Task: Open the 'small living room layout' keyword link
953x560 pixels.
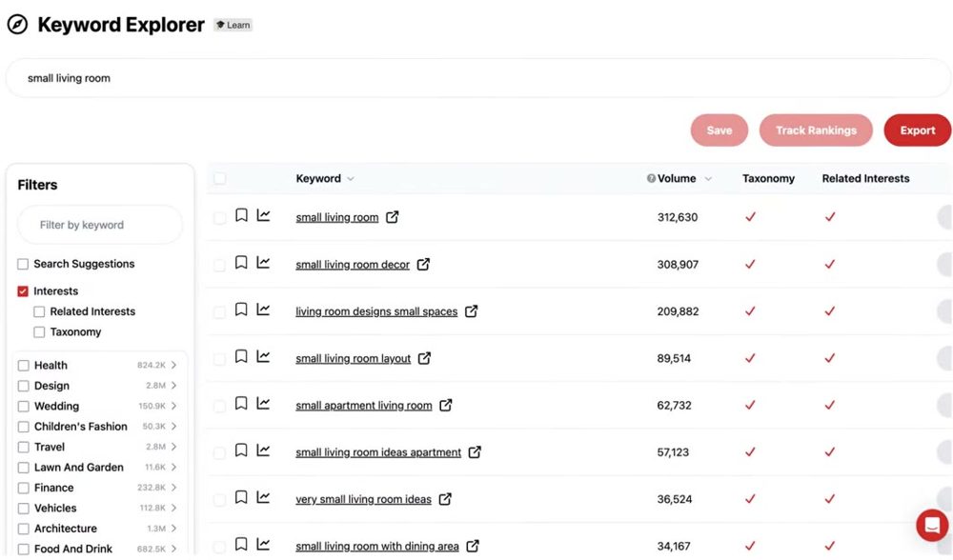Action: (x=354, y=359)
